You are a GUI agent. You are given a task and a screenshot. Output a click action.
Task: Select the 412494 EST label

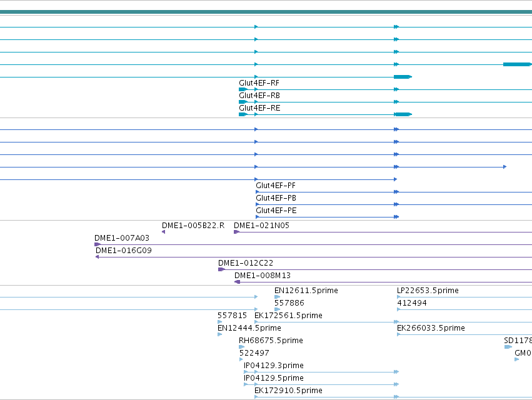412,303
